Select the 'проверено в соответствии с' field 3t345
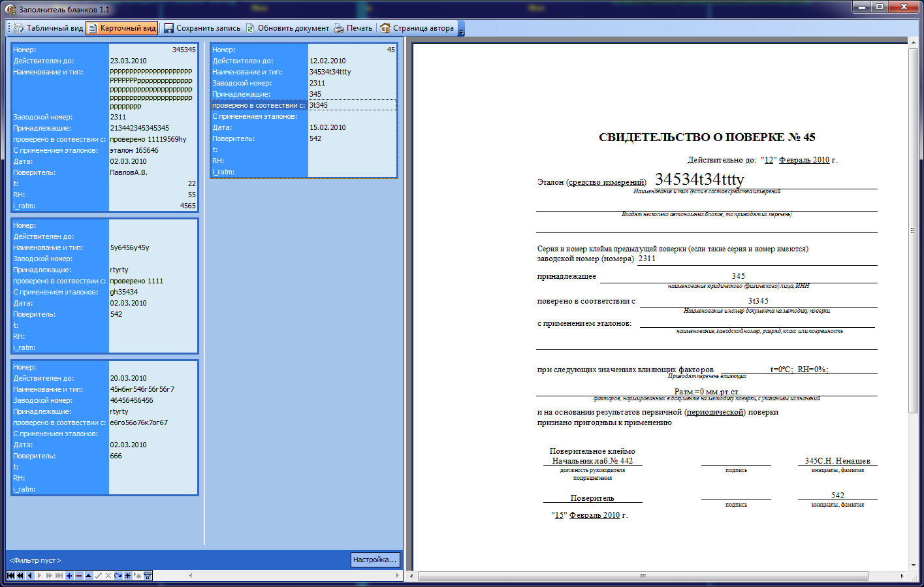 coord(351,105)
